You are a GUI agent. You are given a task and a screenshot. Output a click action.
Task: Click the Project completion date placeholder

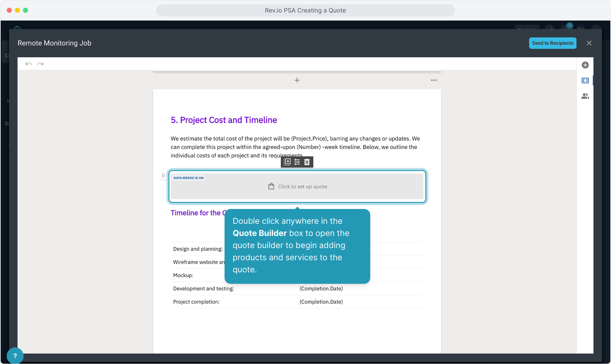321,302
